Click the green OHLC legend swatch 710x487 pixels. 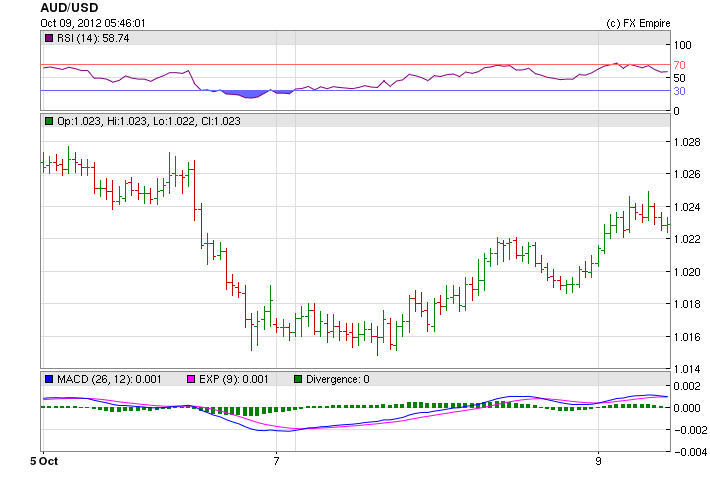(49, 121)
